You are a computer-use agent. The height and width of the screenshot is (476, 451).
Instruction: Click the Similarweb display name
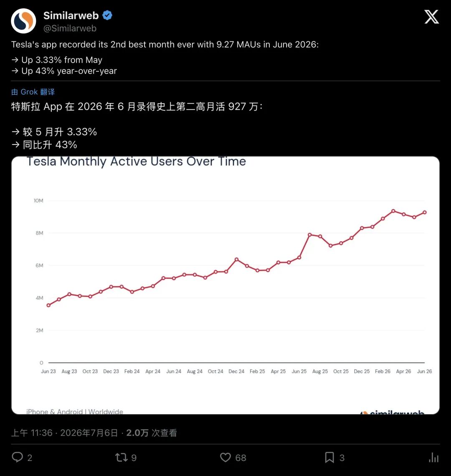71,15
